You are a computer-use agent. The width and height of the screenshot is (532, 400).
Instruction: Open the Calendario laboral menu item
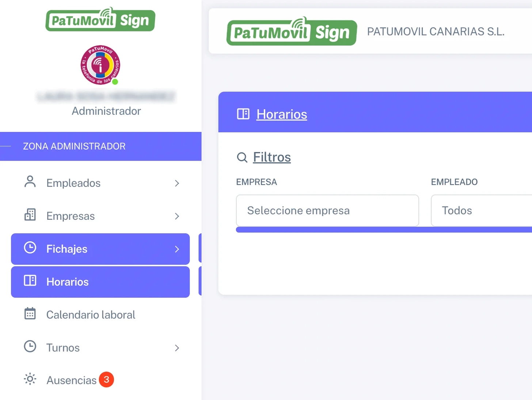pos(91,315)
